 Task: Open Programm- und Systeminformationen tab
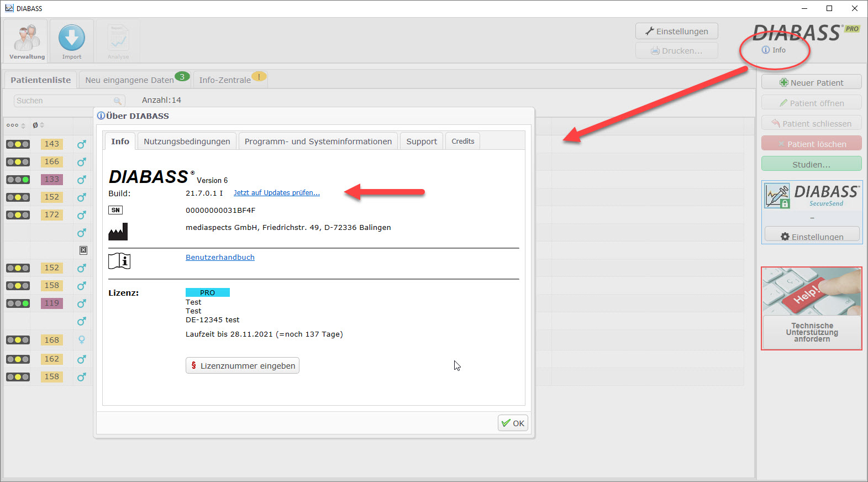click(318, 142)
